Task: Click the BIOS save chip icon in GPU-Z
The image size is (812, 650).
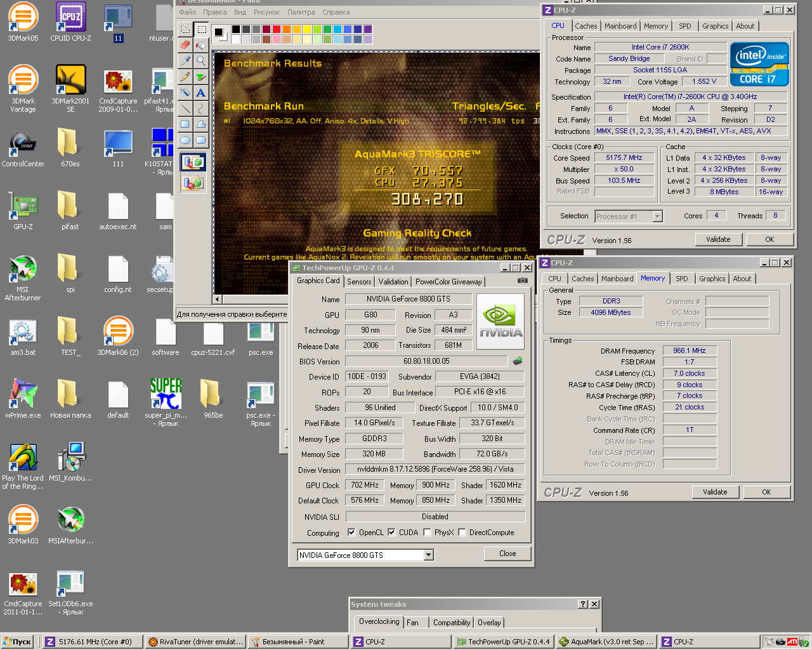Action: pos(518,361)
